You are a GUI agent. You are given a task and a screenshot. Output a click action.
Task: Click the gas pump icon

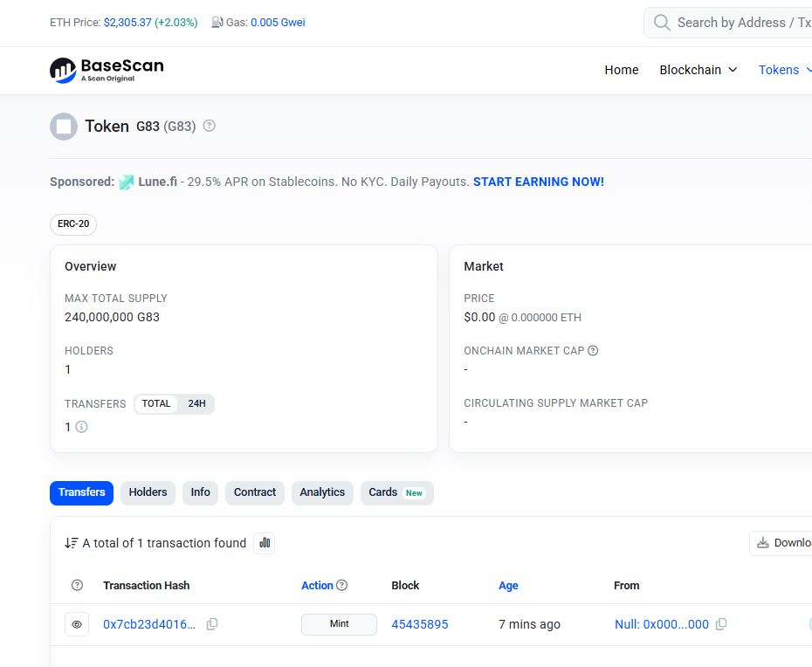(x=217, y=23)
